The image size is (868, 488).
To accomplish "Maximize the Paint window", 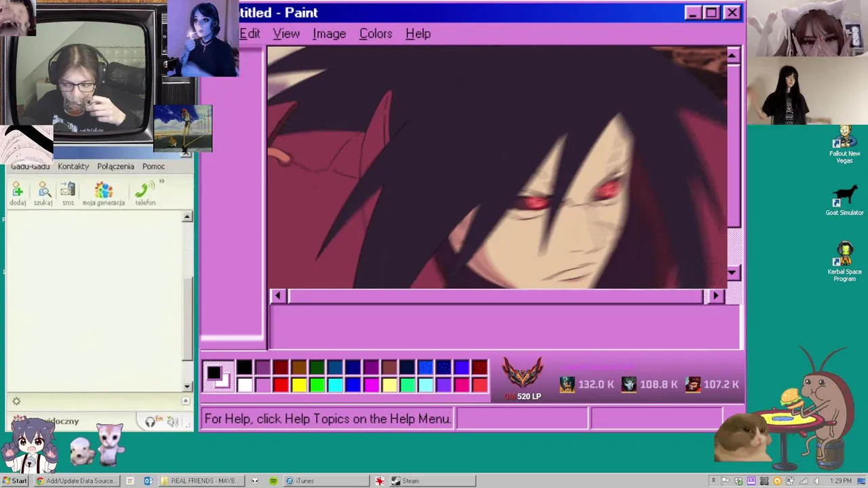I will click(711, 12).
